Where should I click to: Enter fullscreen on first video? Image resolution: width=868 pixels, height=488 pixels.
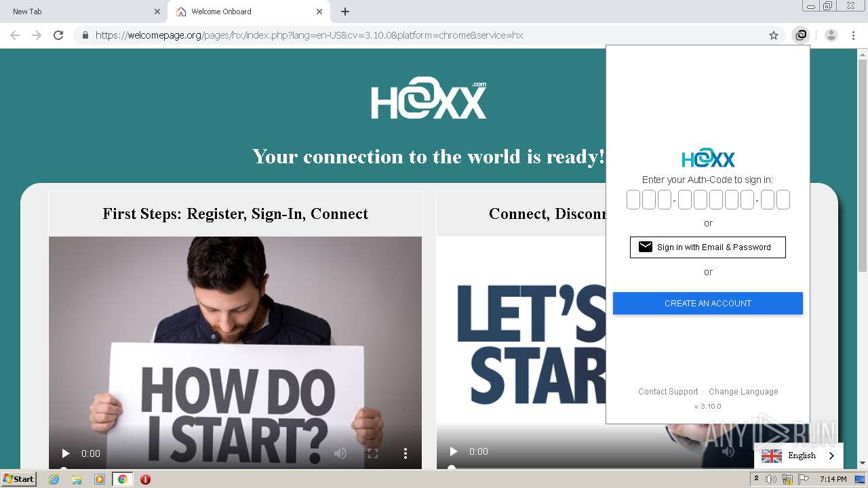coord(373,453)
